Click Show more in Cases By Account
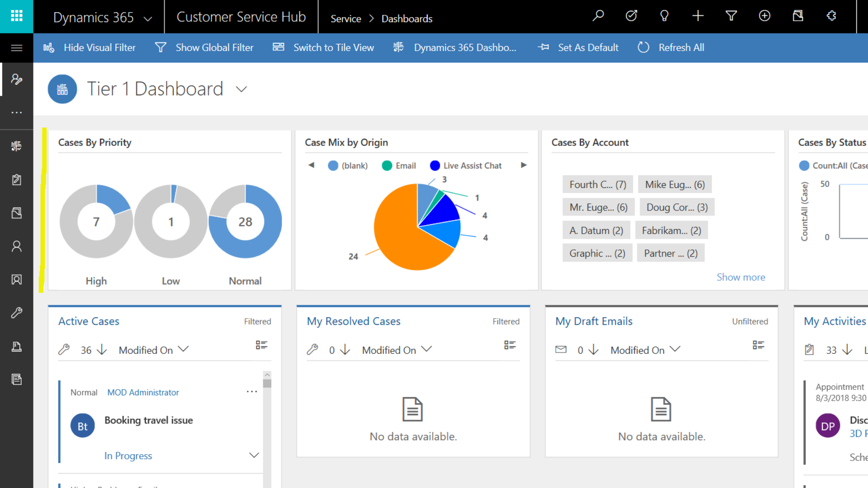The height and width of the screenshot is (488, 868). pos(741,277)
